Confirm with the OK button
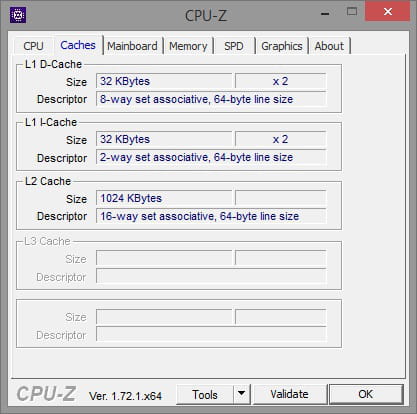 366,394
